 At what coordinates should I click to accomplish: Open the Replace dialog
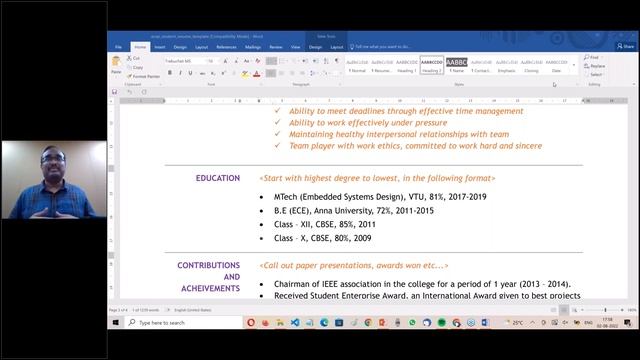coord(594,66)
